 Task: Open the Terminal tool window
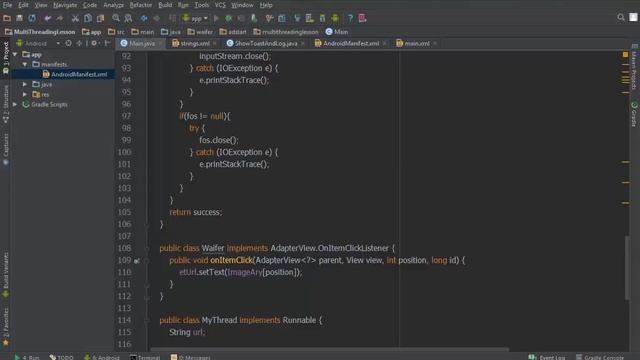145,357
